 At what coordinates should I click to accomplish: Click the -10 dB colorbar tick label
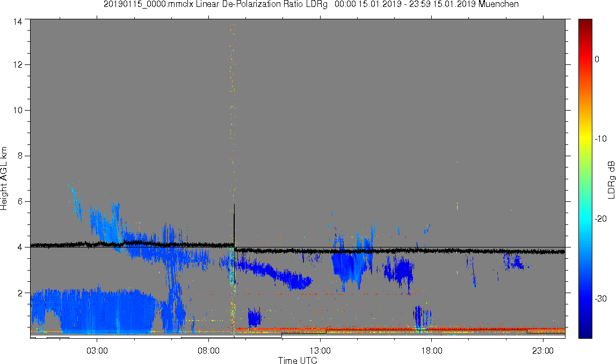click(x=600, y=139)
